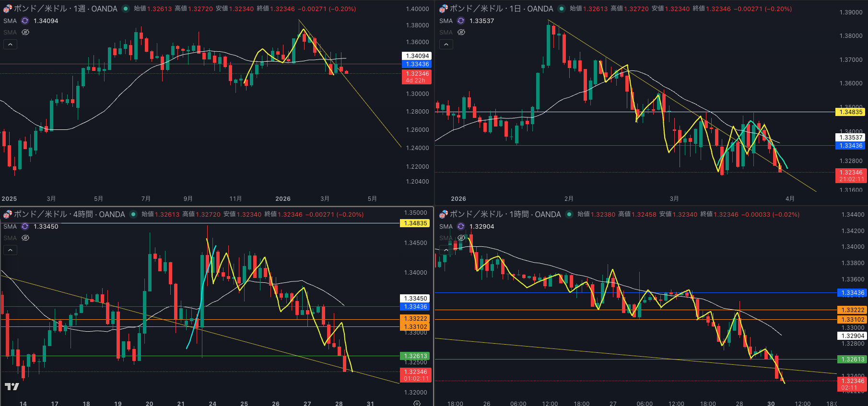
Task: Click the SMA refresh icon on weekly chart
Action: (x=25, y=21)
